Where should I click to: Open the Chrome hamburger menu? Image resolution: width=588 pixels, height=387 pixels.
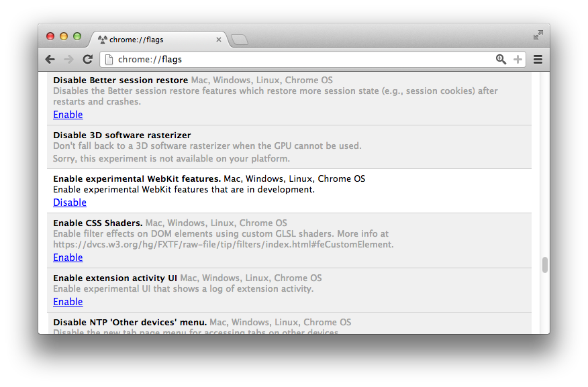538,60
